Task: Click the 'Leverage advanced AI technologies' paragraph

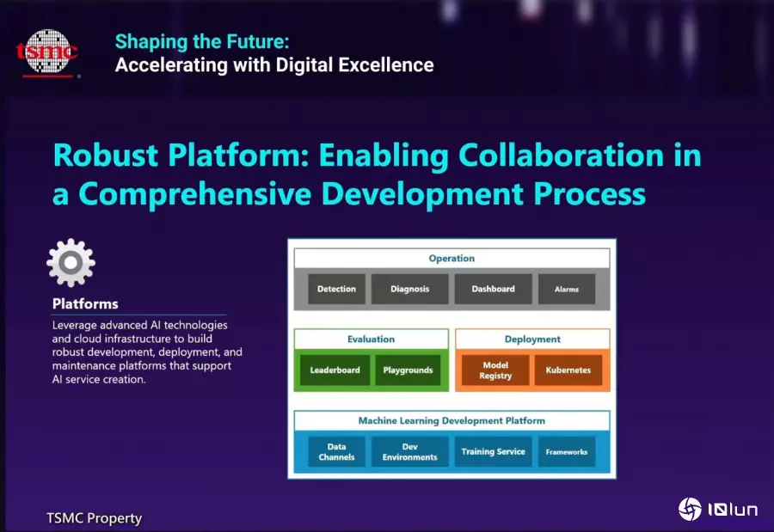Action: (147, 352)
